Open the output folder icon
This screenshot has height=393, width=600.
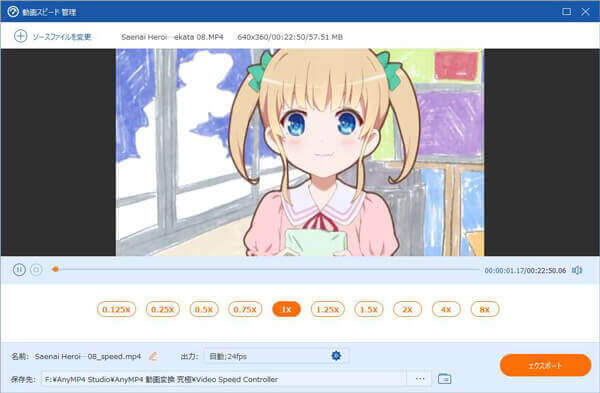(x=444, y=379)
